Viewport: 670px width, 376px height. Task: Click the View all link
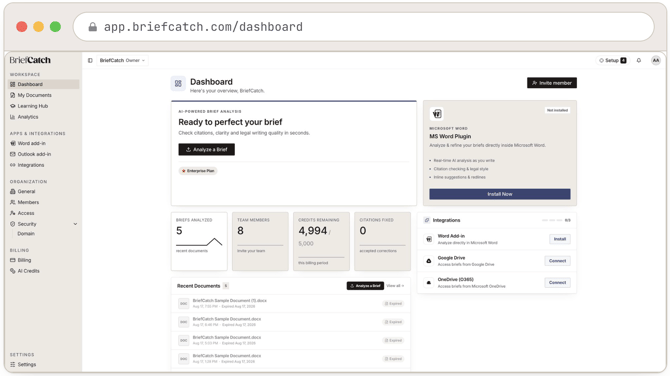(x=395, y=286)
